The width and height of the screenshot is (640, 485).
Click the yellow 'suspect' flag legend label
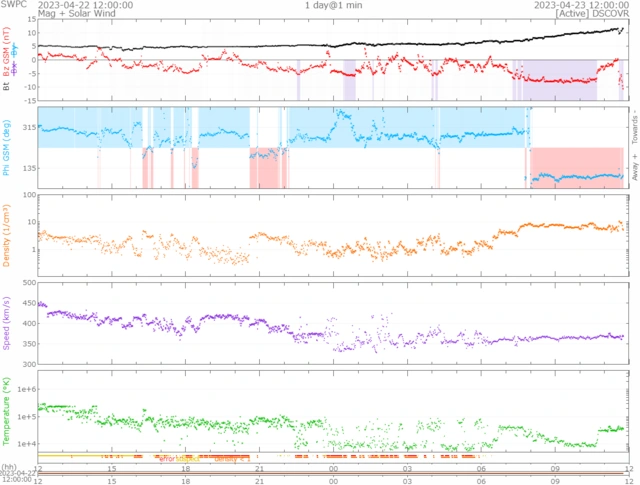coord(187,459)
